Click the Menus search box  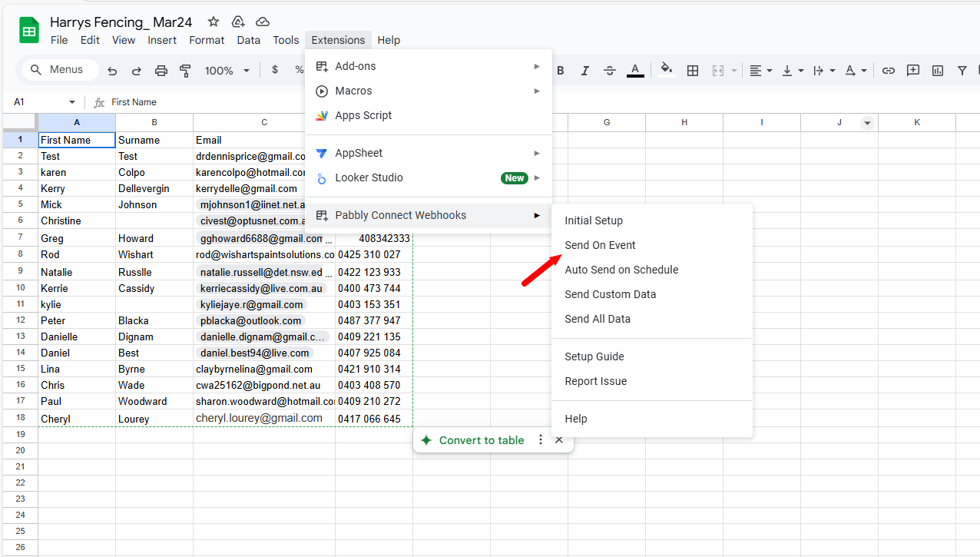click(60, 70)
